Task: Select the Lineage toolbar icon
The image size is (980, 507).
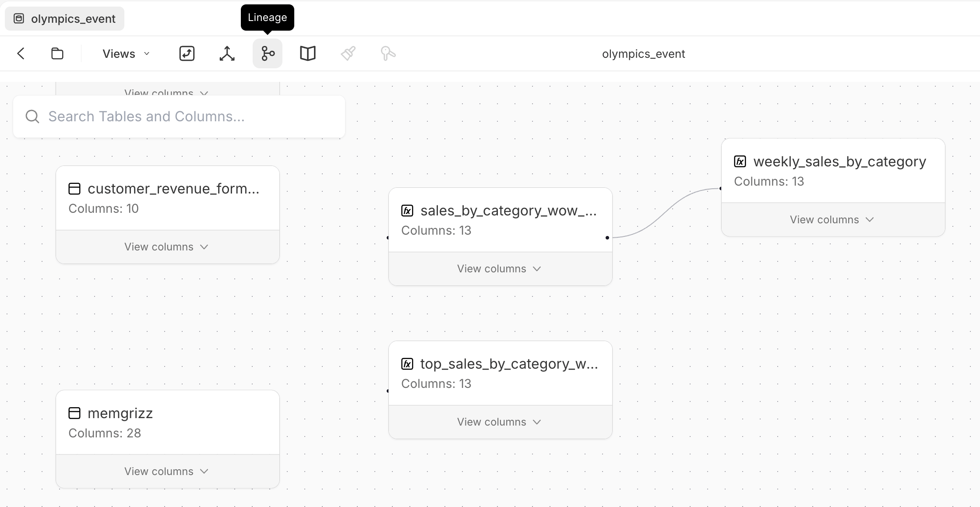Action: click(268, 53)
